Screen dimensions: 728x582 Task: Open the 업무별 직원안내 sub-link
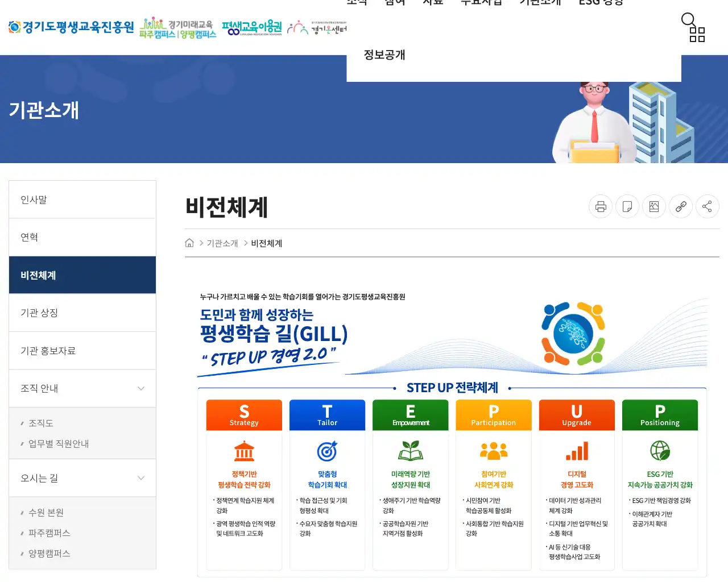pyautogui.click(x=59, y=443)
